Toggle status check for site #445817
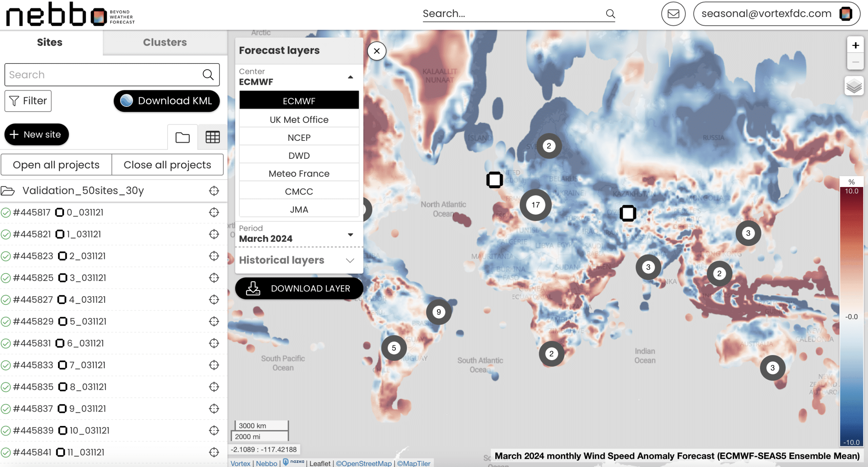The width and height of the screenshot is (868, 467). [5, 213]
